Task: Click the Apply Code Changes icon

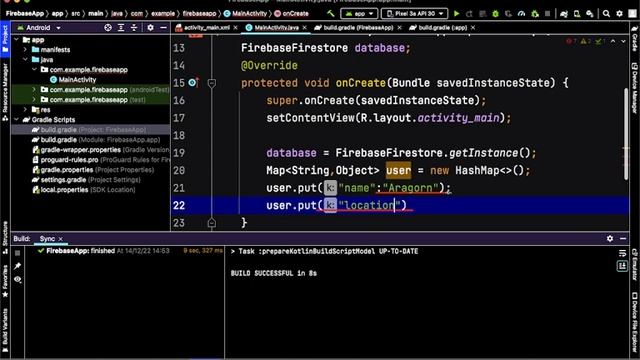Action: click(482, 14)
